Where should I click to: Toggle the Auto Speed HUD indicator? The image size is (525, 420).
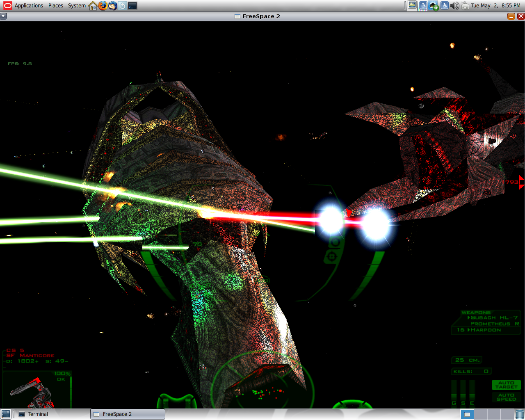click(x=506, y=397)
